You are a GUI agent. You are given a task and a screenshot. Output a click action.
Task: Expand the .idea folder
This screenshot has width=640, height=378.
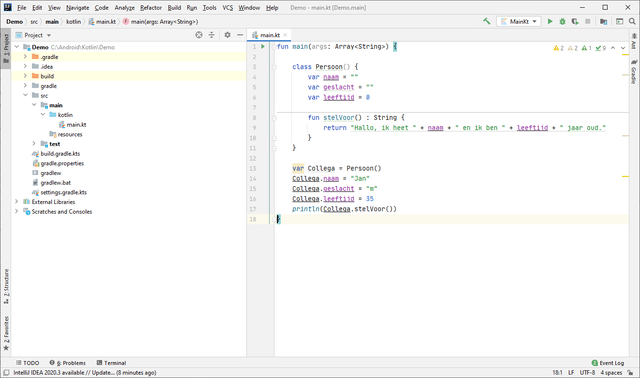click(x=25, y=66)
